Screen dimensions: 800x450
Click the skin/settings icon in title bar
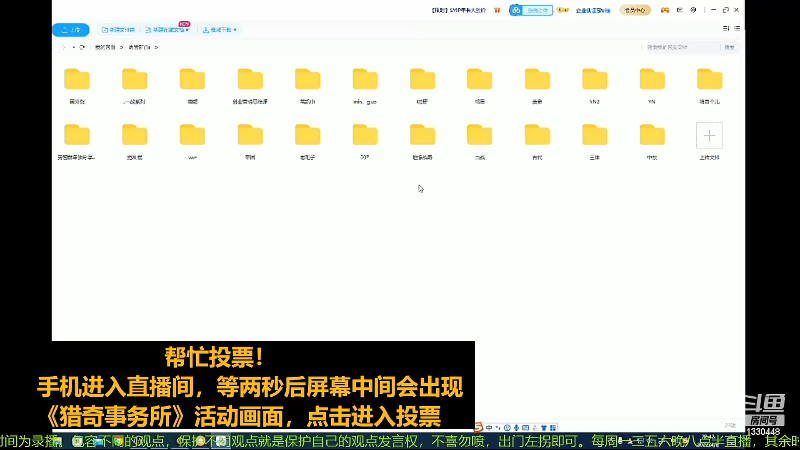(x=693, y=10)
